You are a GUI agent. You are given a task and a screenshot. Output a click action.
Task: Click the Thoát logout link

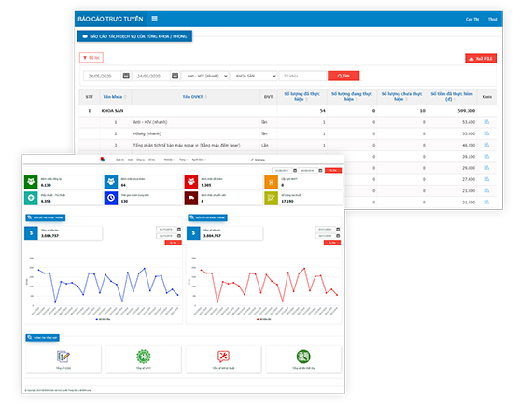pos(493,19)
